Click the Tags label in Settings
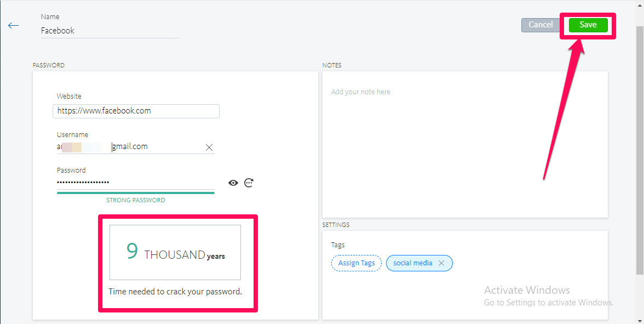The height and width of the screenshot is (324, 644). coord(337,245)
